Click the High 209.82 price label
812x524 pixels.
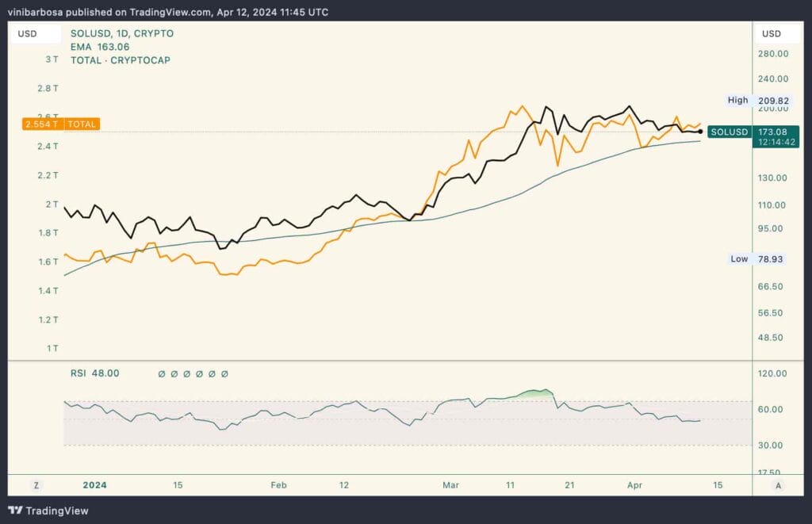(757, 100)
